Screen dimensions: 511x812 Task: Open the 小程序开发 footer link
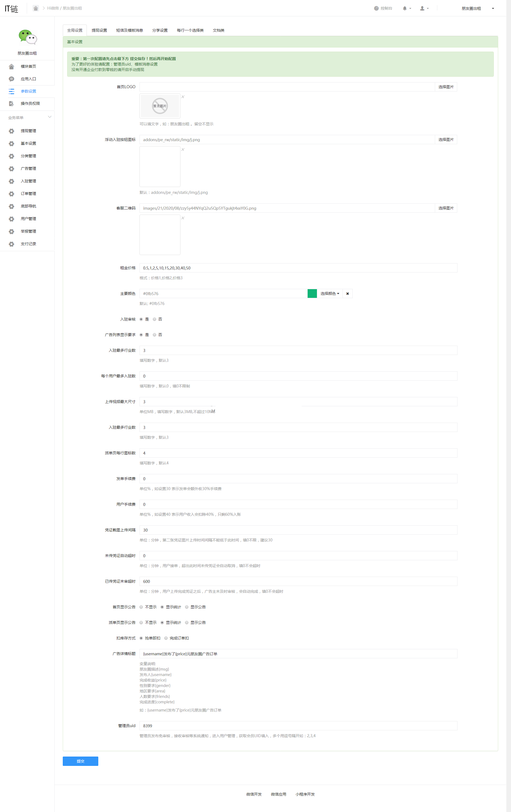(305, 794)
